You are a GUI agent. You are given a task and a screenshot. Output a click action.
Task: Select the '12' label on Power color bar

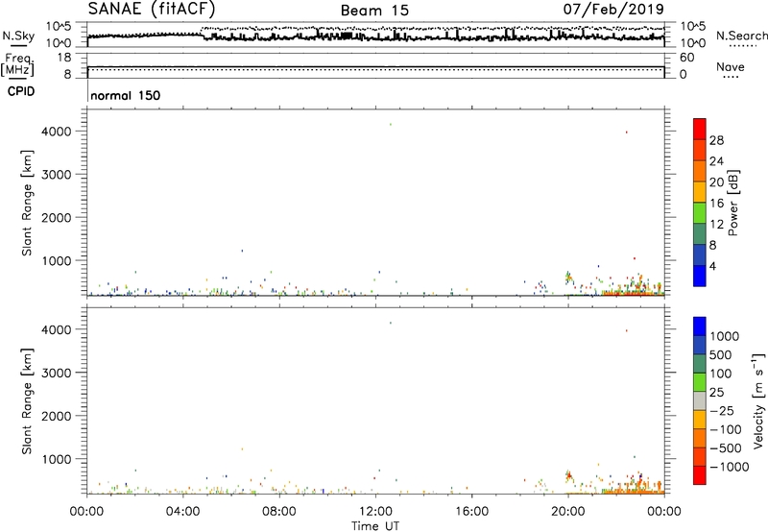tap(716, 225)
